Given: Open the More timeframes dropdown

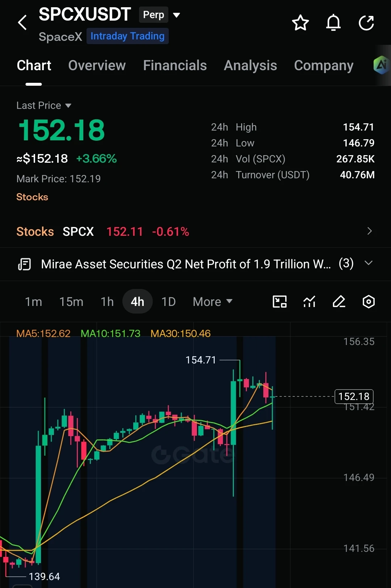Looking at the screenshot, I should point(213,302).
